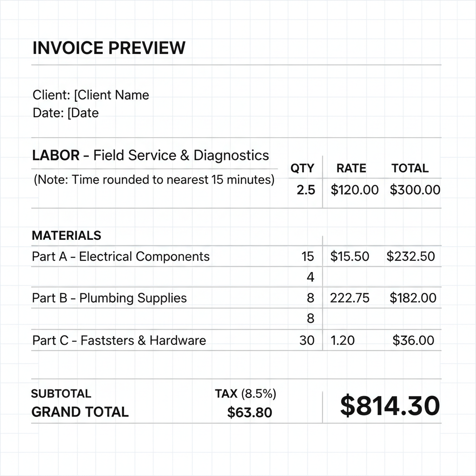Select the Client Name placeholder field
Screen dimensions: 476x476
(112, 95)
